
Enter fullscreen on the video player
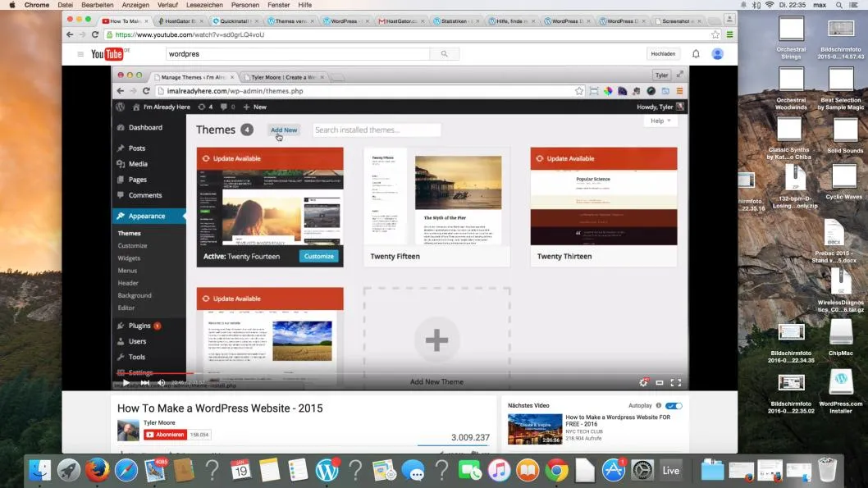tap(675, 382)
